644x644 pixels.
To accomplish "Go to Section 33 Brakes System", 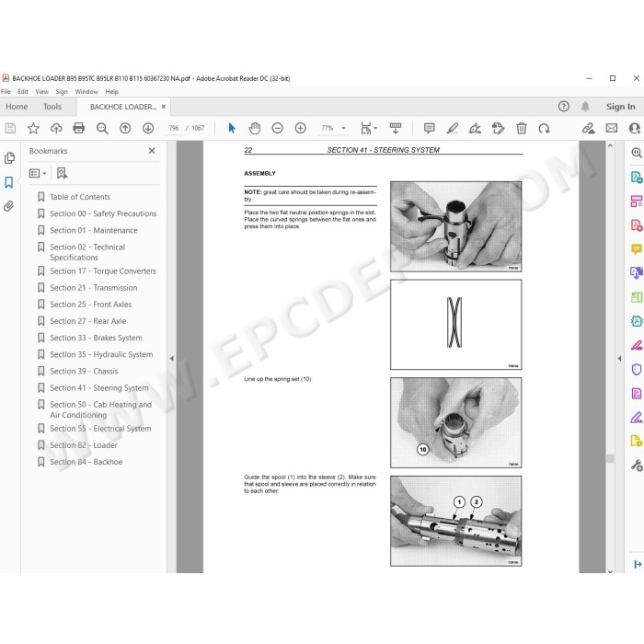I will [x=96, y=338].
